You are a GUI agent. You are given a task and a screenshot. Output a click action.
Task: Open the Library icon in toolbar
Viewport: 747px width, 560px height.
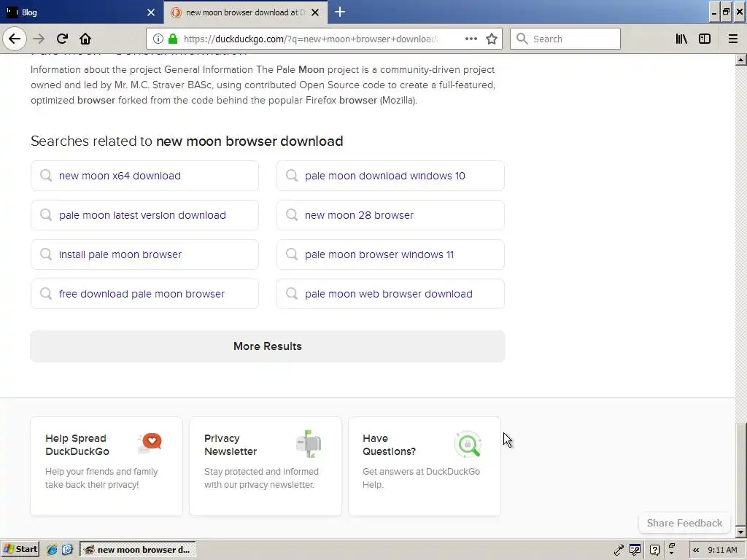pyautogui.click(x=681, y=39)
